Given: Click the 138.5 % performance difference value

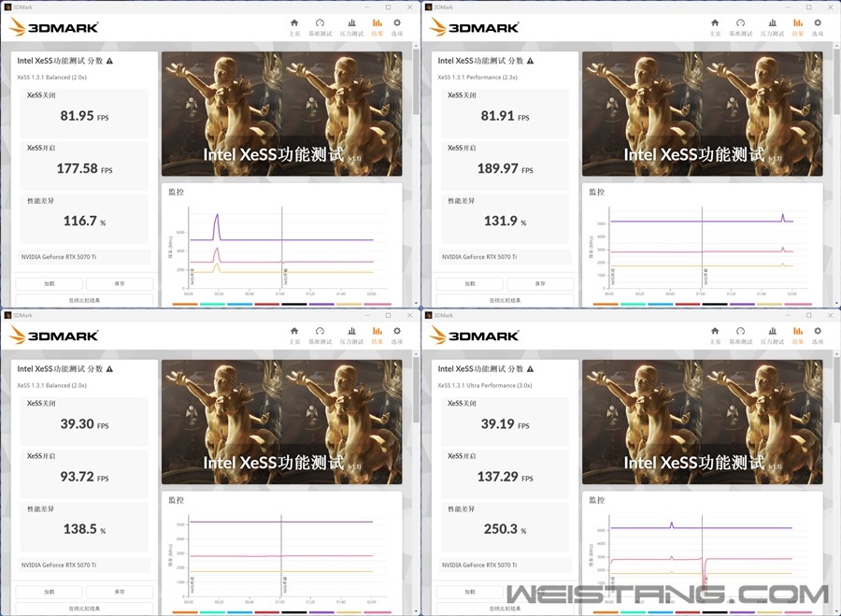Looking at the screenshot, I should click(84, 528).
